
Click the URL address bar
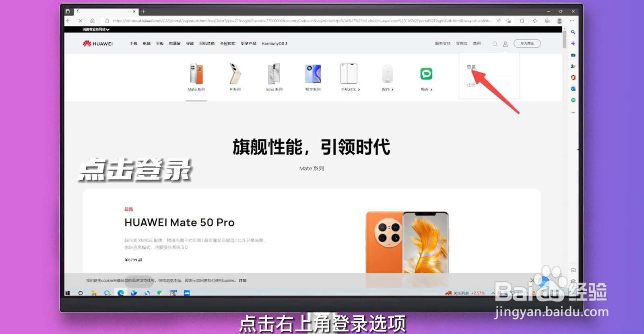click(302, 21)
